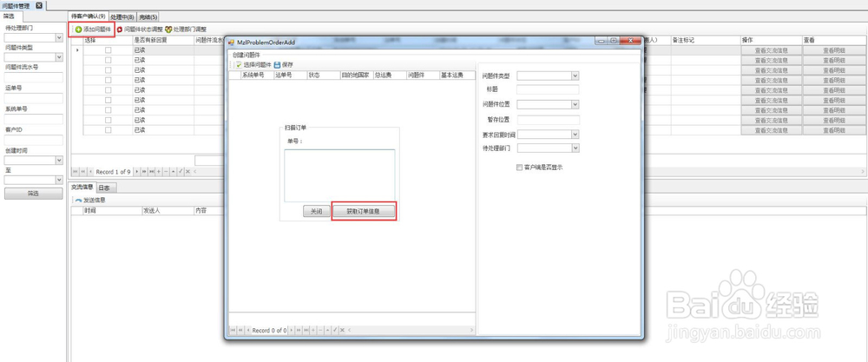Close the 问题件管理 document tab with X

click(39, 5)
